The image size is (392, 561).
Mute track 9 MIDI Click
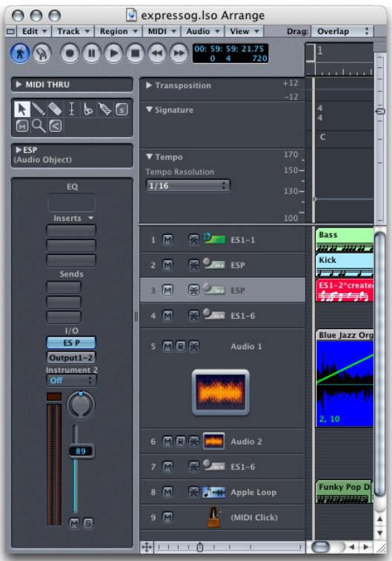point(167,517)
